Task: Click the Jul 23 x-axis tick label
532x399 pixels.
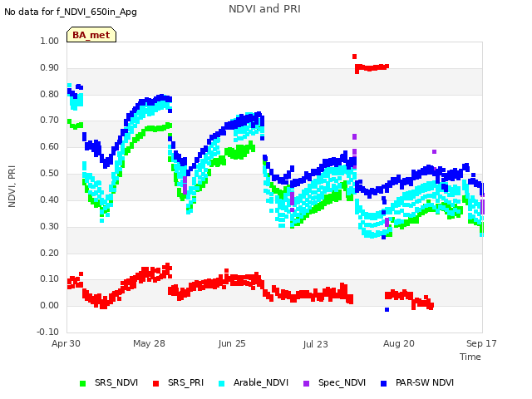Action: tap(316, 344)
